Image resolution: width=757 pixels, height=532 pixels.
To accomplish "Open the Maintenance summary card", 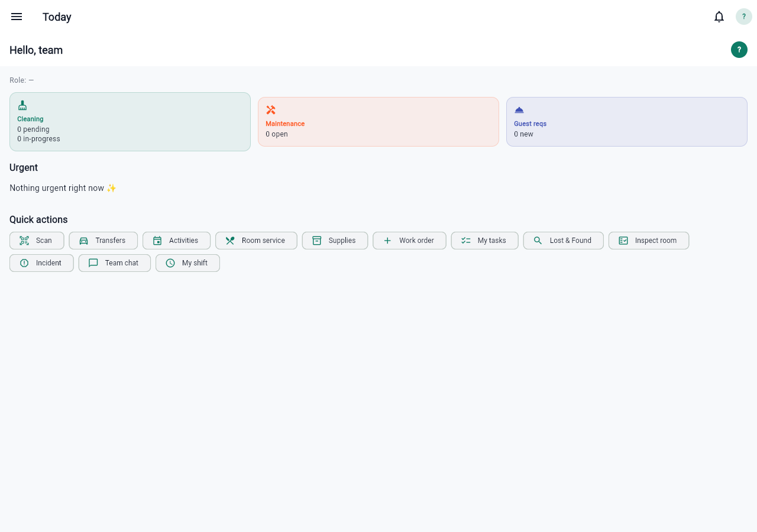I will coord(378,122).
